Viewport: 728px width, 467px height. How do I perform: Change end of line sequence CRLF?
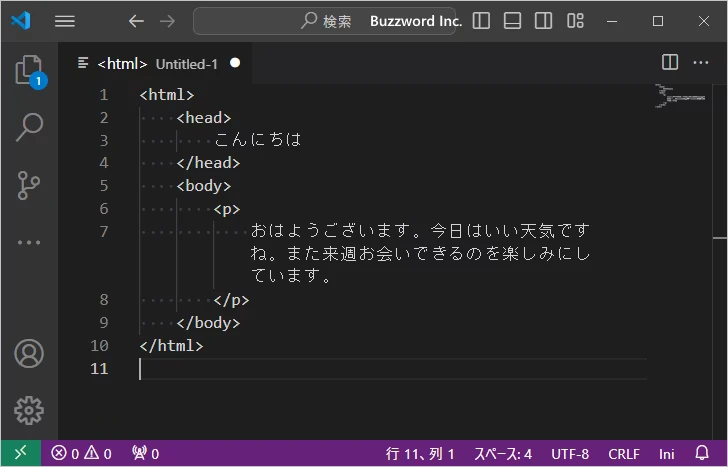[x=624, y=454]
